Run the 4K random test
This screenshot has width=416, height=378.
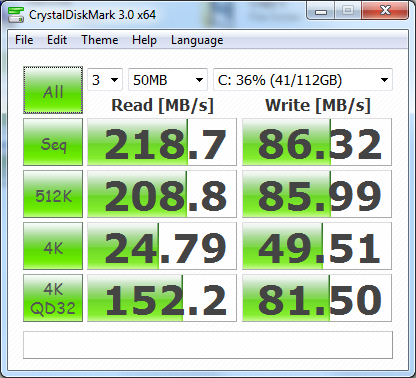tap(53, 246)
